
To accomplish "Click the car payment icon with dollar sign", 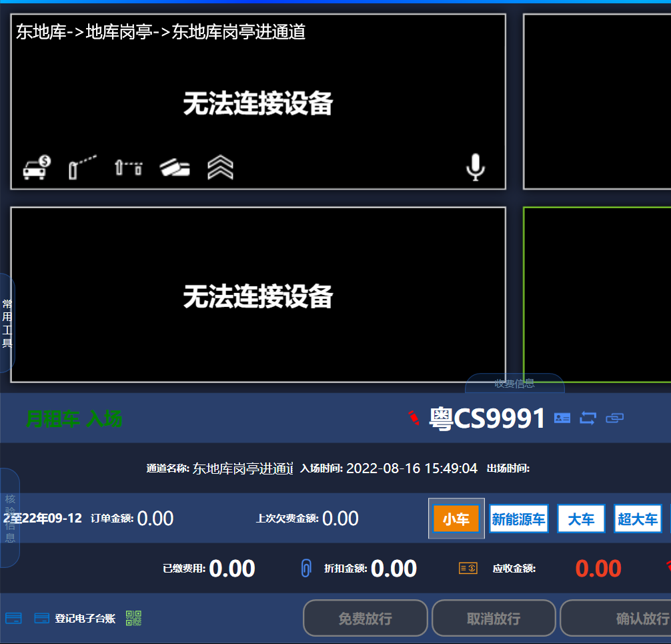I will point(37,168).
